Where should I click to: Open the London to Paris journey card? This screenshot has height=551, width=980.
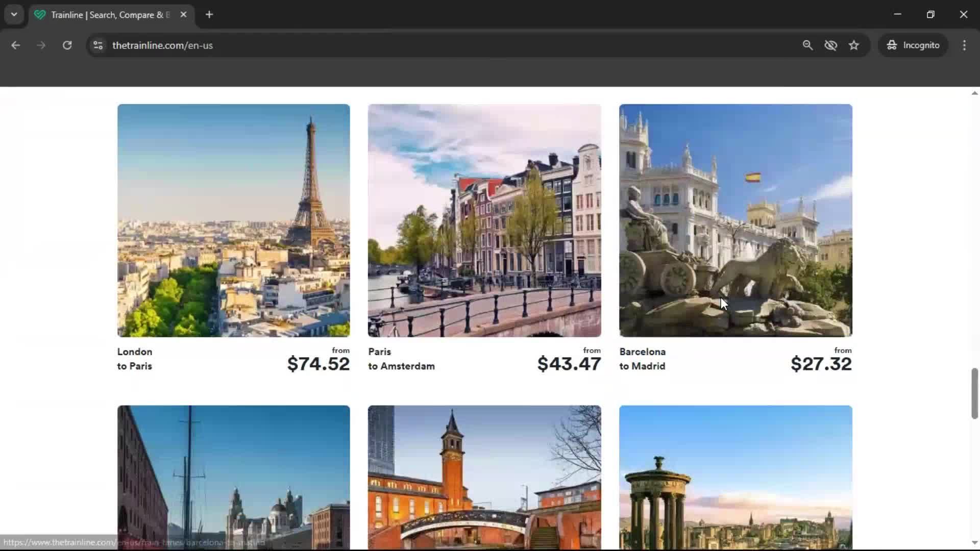233,220
